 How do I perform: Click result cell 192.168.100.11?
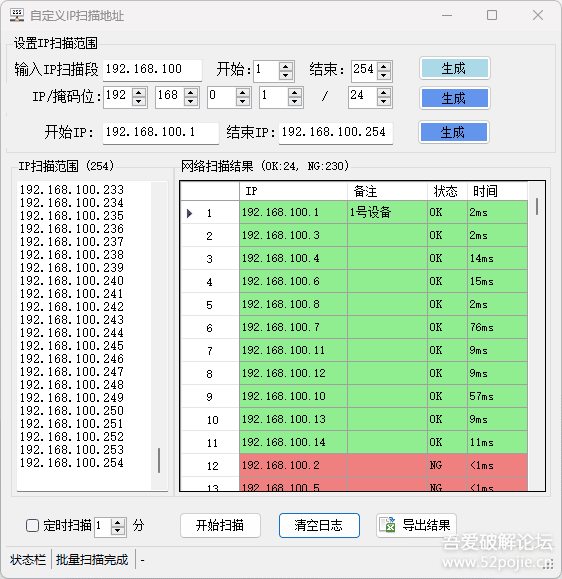(293, 350)
